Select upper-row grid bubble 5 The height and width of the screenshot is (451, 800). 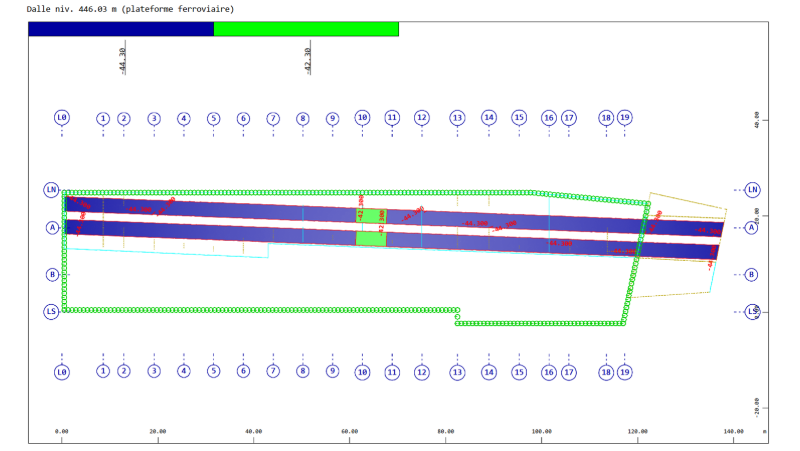click(x=214, y=119)
